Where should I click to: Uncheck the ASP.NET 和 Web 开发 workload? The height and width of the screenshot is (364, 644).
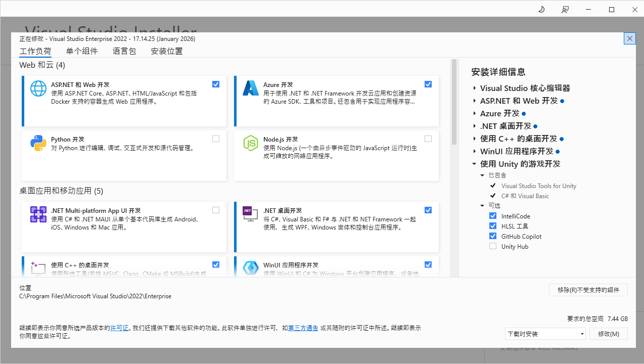(216, 84)
